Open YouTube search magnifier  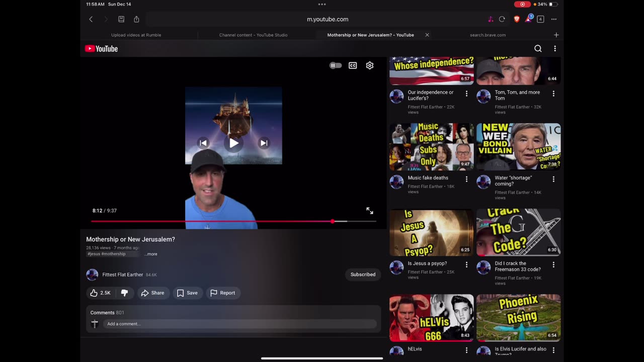click(538, 49)
